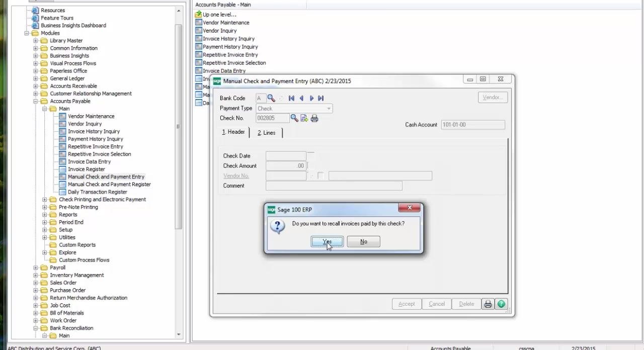The height and width of the screenshot is (350, 644).
Task: Click the Cash Account field
Action: [x=473, y=125]
